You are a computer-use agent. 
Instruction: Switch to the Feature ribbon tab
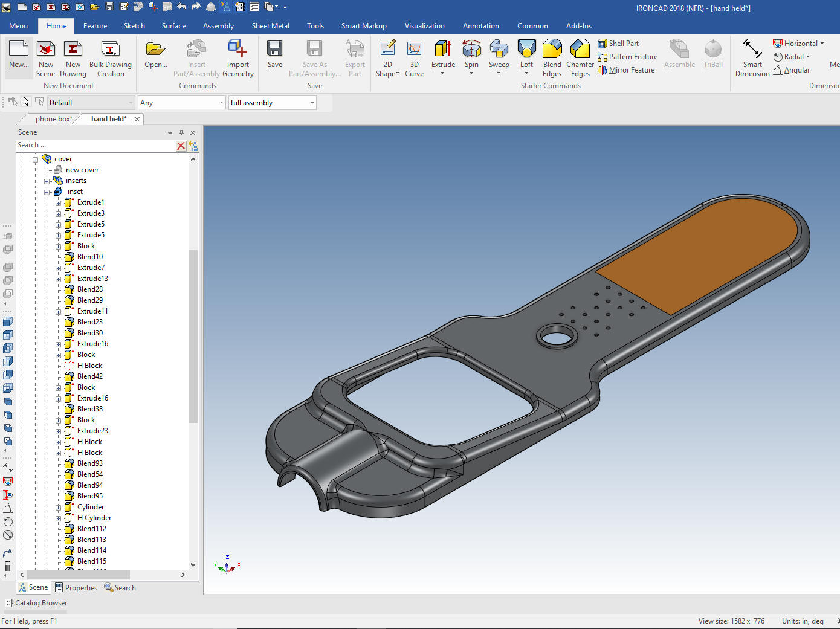coord(95,26)
